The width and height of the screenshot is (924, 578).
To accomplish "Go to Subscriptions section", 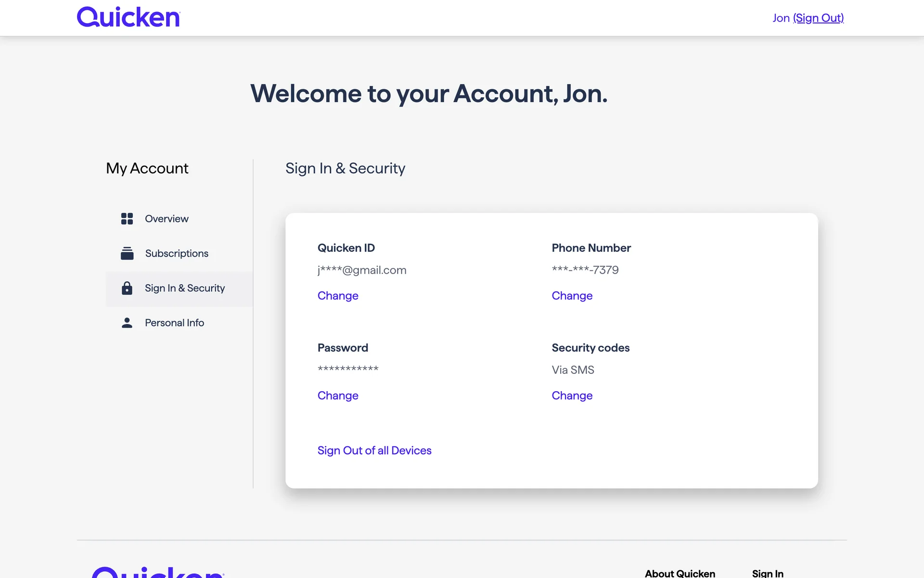I will [177, 253].
